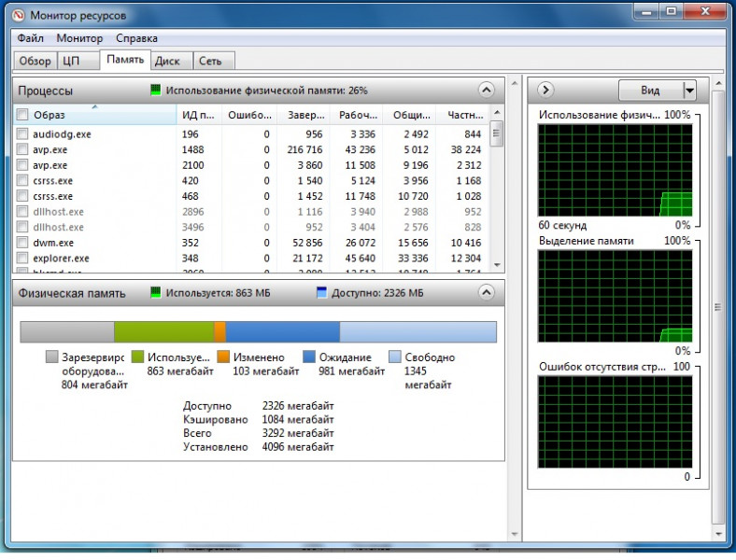Viewport: 736px width, 560px height.
Task: Click the green physical memory usage indicator icon
Action: pyautogui.click(x=156, y=91)
